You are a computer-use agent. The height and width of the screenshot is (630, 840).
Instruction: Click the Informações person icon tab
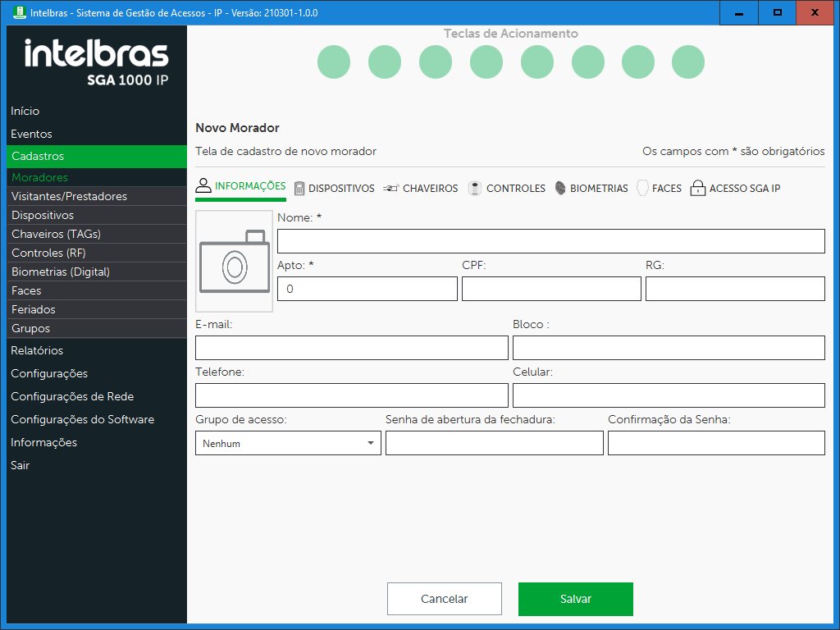[x=240, y=186]
